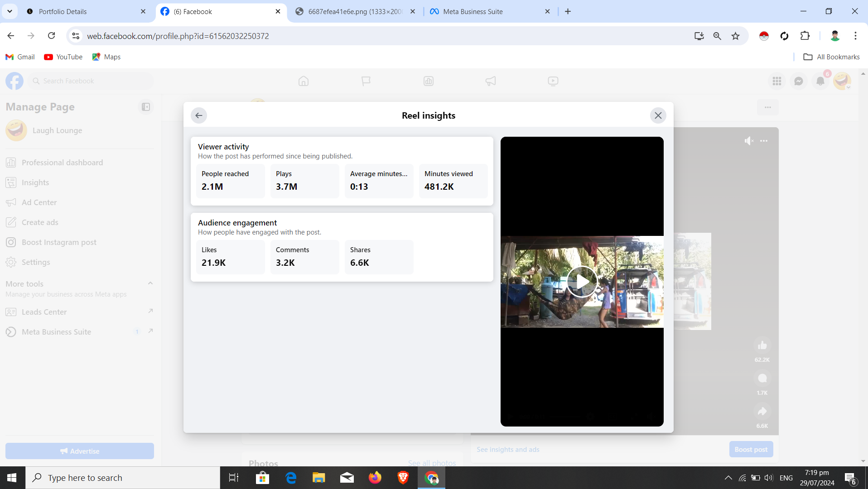
Task: Open See all photos link
Action: pos(432,463)
